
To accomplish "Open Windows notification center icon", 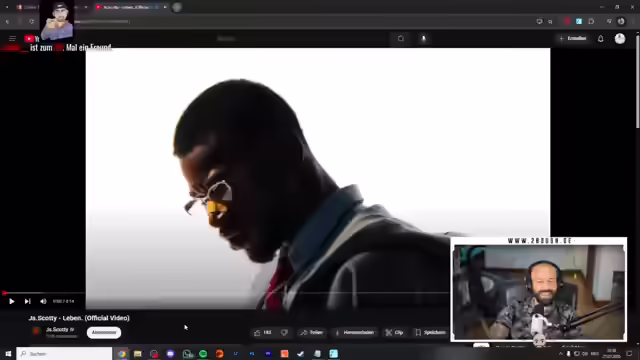I will (629, 353).
